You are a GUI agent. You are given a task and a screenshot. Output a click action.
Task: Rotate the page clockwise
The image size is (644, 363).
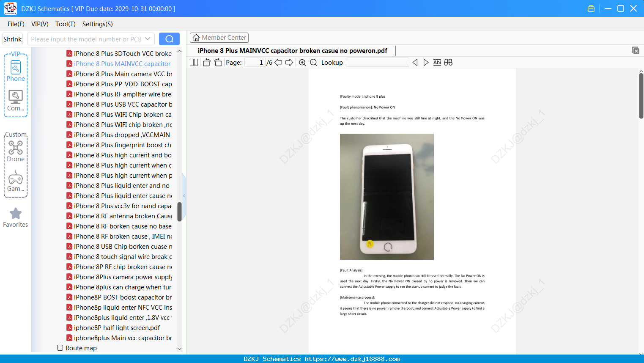[218, 63]
